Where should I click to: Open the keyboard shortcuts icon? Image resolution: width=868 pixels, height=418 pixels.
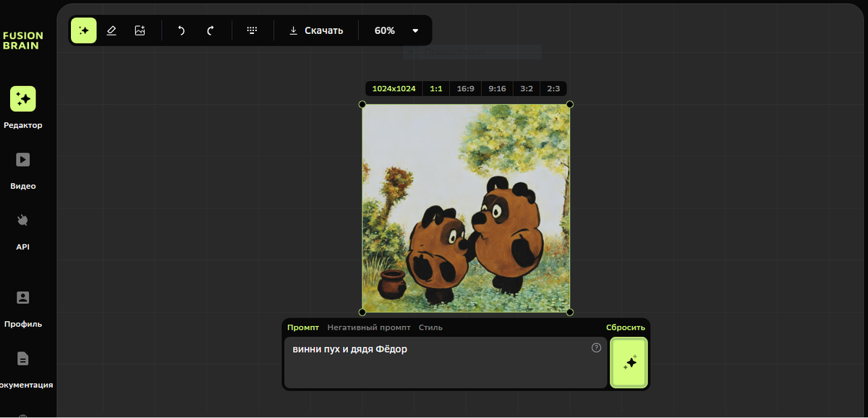click(252, 30)
